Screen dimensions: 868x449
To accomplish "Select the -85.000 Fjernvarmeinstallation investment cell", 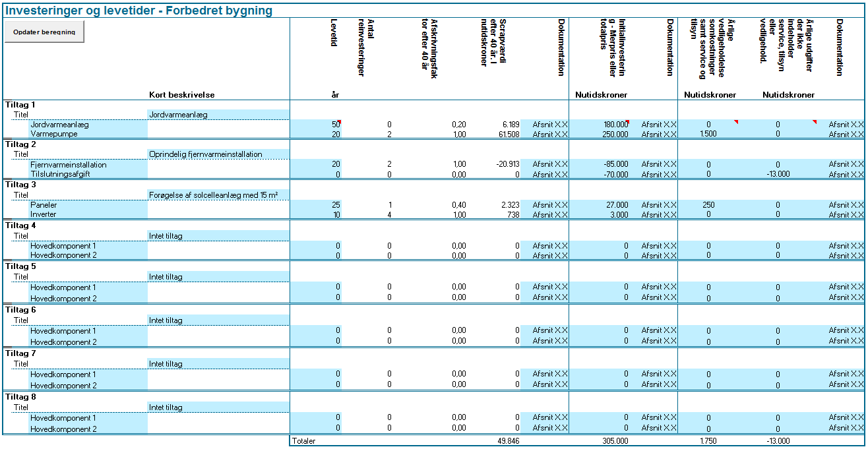I will [x=600, y=164].
